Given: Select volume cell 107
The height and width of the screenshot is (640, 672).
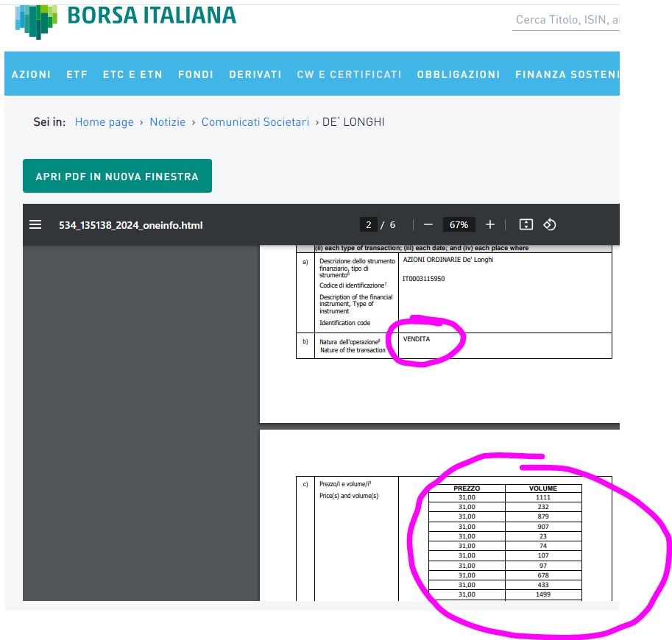Looking at the screenshot, I should 543,555.
